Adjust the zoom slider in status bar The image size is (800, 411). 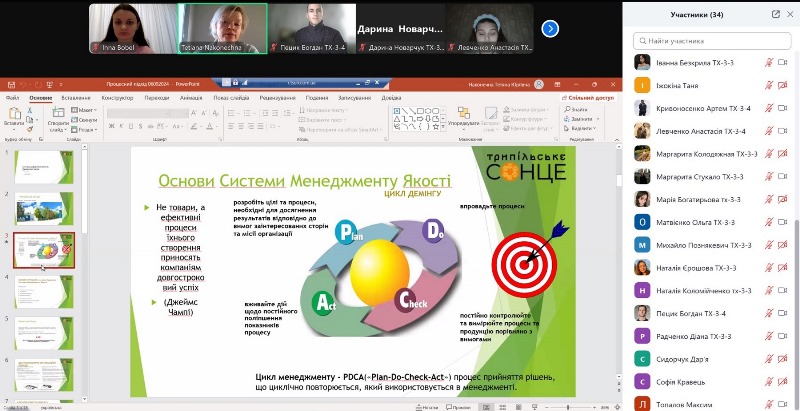pos(568,407)
